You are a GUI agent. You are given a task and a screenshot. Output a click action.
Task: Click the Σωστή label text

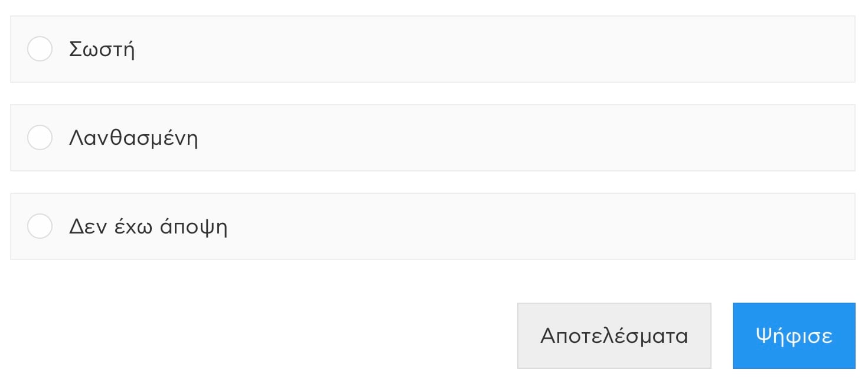102,49
